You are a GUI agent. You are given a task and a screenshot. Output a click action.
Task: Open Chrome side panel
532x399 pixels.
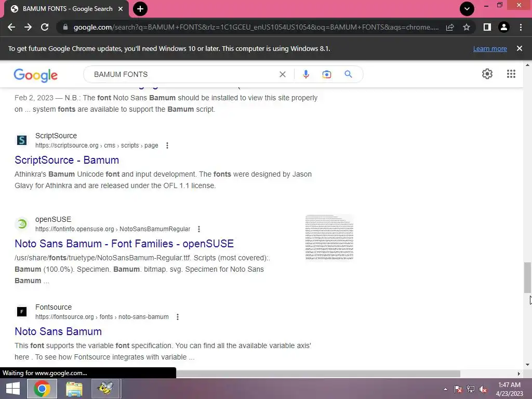tap(487, 27)
